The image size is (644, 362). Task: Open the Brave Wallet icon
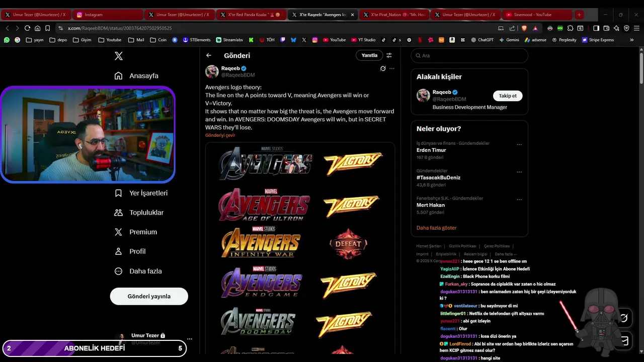[606, 28]
